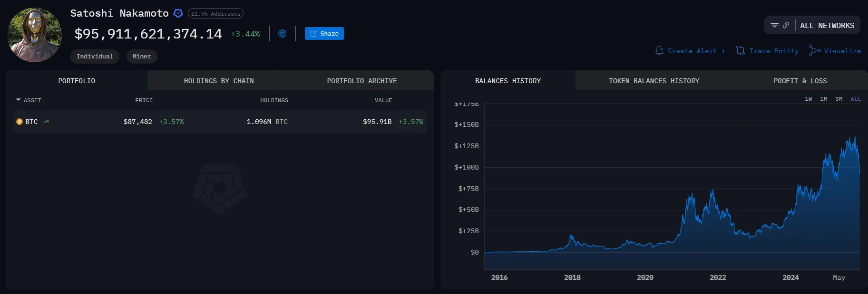Image resolution: width=868 pixels, height=294 pixels.
Task: Switch to HOLDINGS BY CHAIN tab
Action: pos(219,81)
